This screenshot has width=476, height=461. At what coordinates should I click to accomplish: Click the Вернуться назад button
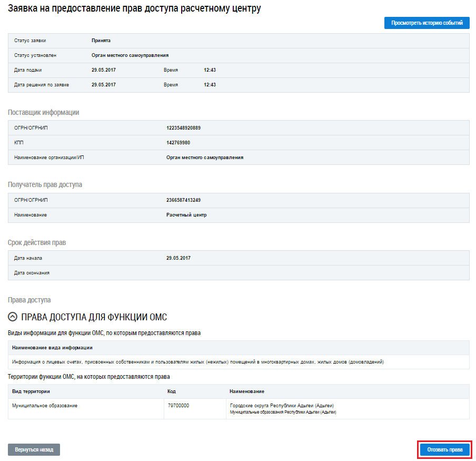point(34,450)
